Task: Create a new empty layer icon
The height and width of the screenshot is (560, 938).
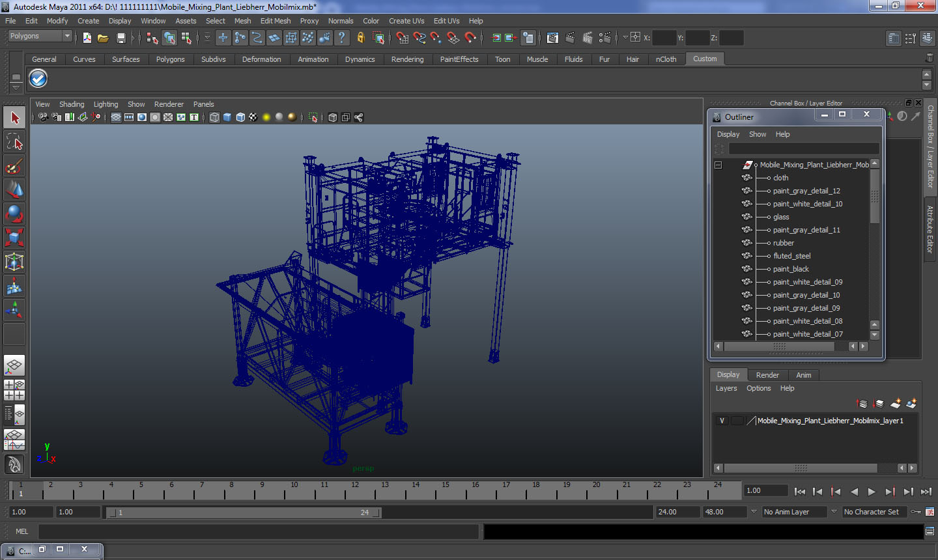Action: pyautogui.click(x=896, y=404)
